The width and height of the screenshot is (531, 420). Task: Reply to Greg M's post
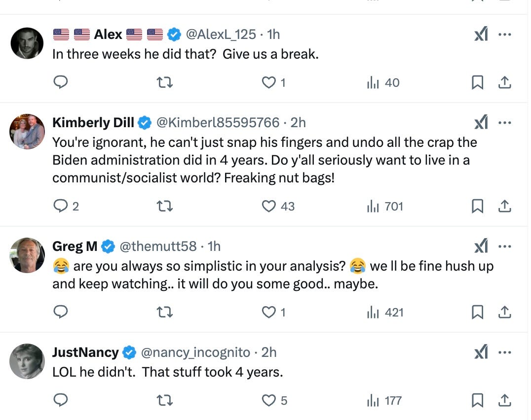pyautogui.click(x=61, y=312)
